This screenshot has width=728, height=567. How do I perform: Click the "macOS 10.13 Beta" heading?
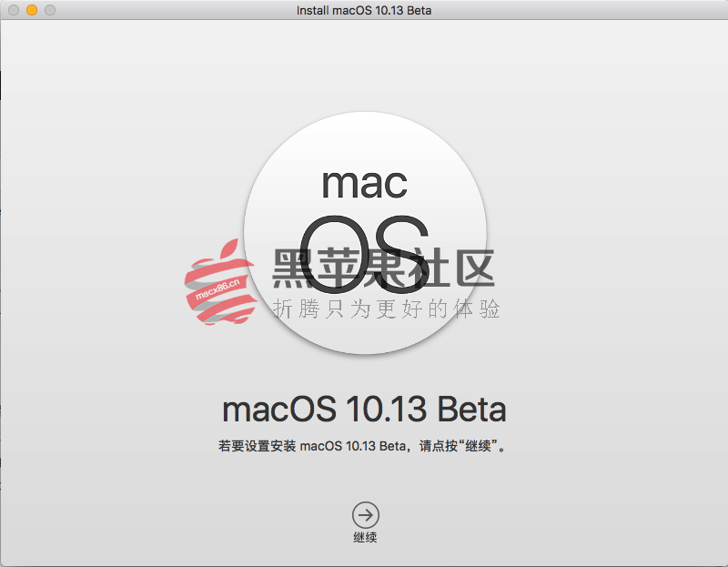click(364, 410)
